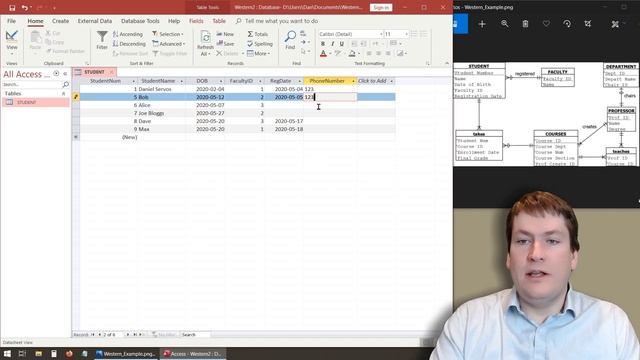Viewport: 640px width, 360px height.
Task: Open the Access taskbar item
Action: click(x=192, y=353)
